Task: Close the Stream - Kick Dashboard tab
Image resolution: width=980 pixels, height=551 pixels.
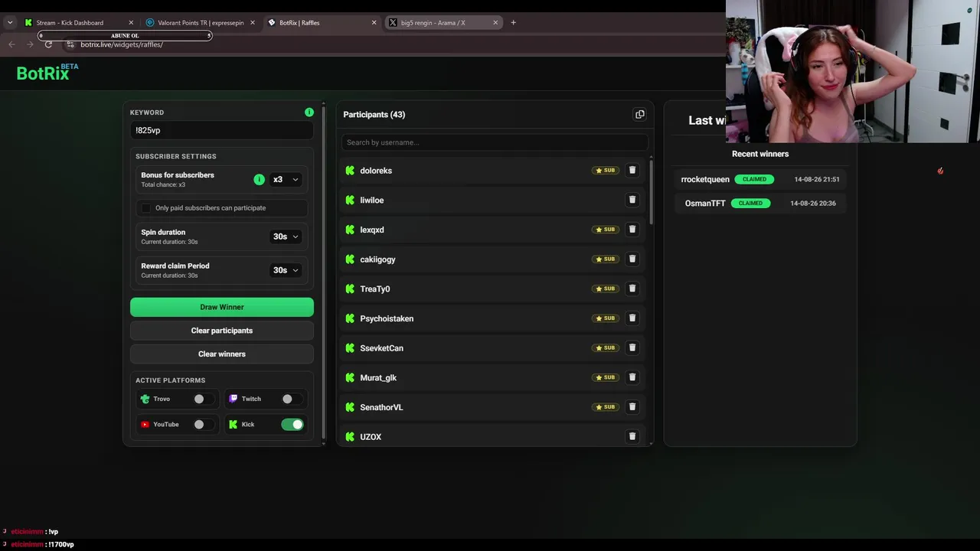Action: pos(131,22)
